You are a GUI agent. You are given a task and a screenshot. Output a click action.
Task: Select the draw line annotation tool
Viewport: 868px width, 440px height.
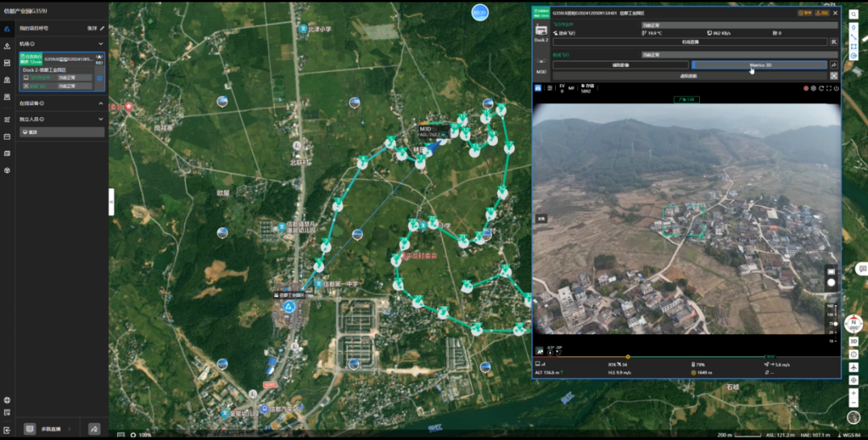click(x=853, y=37)
